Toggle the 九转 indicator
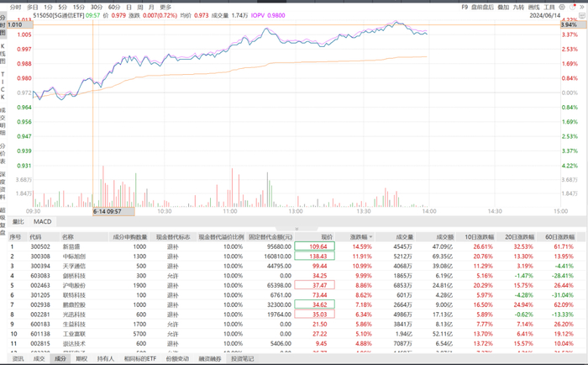Viewport: 588px width, 365px height. point(518,7)
